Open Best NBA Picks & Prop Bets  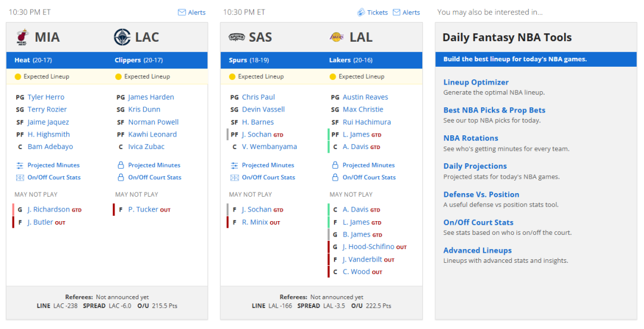pos(494,110)
